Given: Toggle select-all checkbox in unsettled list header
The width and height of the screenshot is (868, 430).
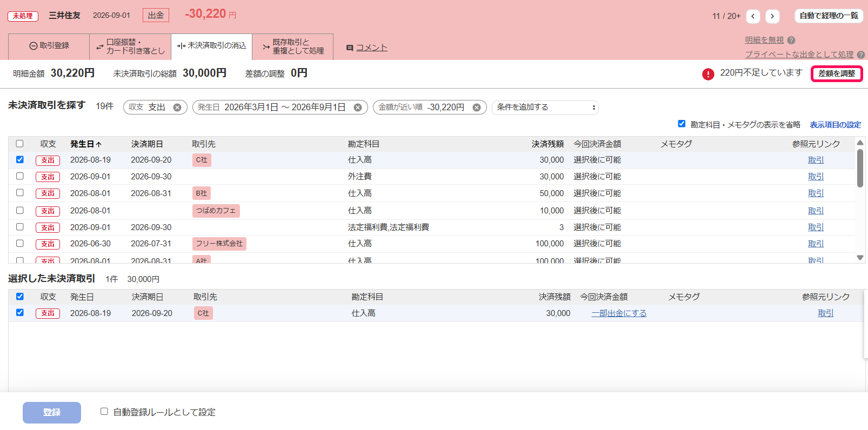Looking at the screenshot, I should coord(20,144).
